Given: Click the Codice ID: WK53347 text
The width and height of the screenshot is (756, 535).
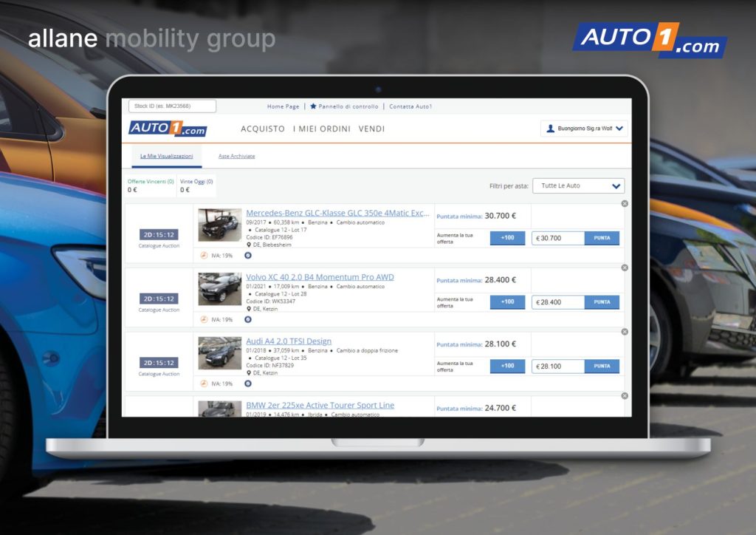Looking at the screenshot, I should tap(270, 301).
